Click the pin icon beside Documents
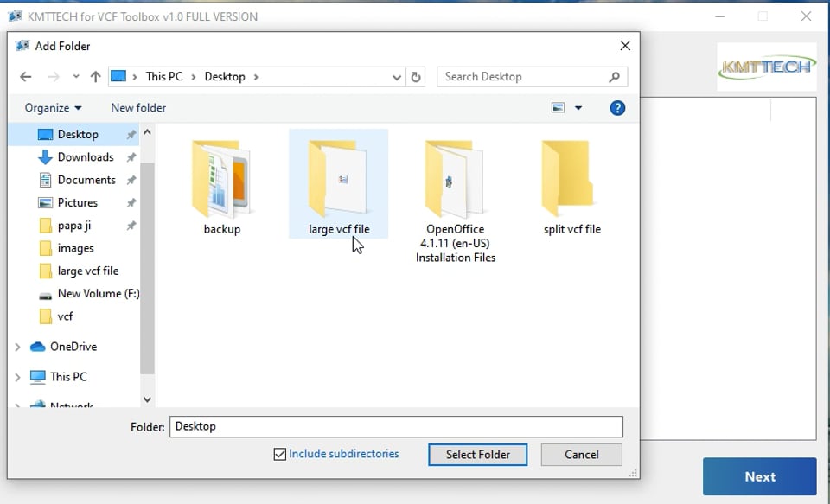This screenshot has width=830, height=504. point(131,180)
